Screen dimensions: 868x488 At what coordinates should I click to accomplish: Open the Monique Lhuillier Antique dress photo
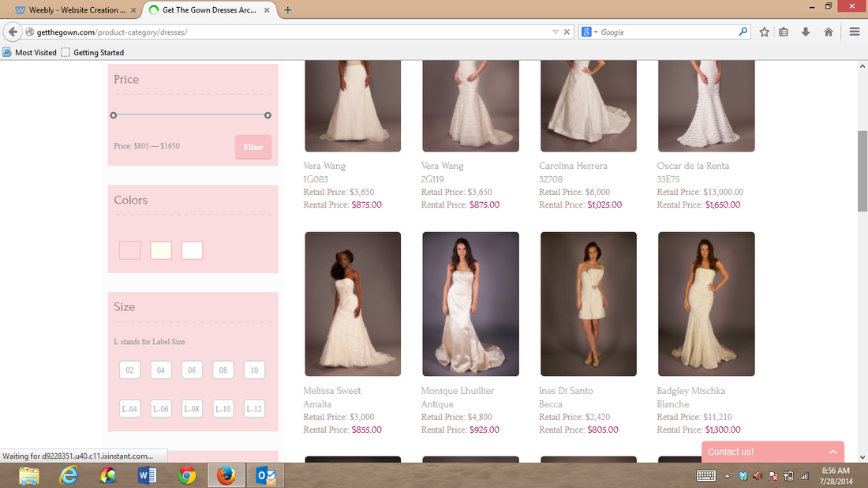470,304
